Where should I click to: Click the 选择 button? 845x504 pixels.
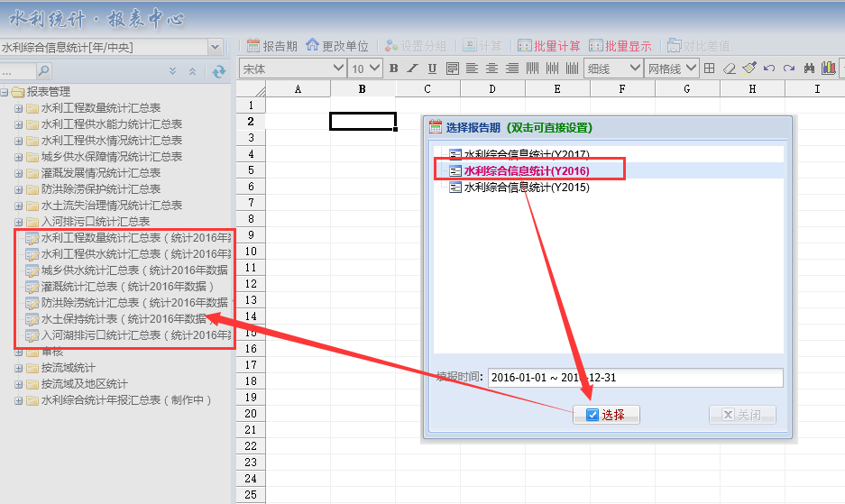click(605, 415)
